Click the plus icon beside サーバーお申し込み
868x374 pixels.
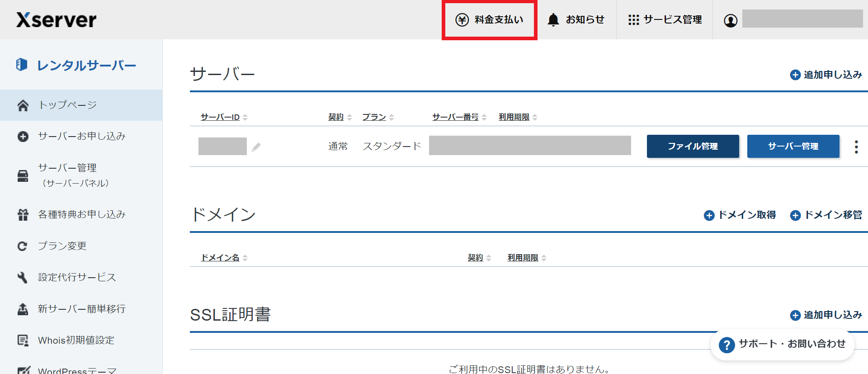click(x=23, y=137)
